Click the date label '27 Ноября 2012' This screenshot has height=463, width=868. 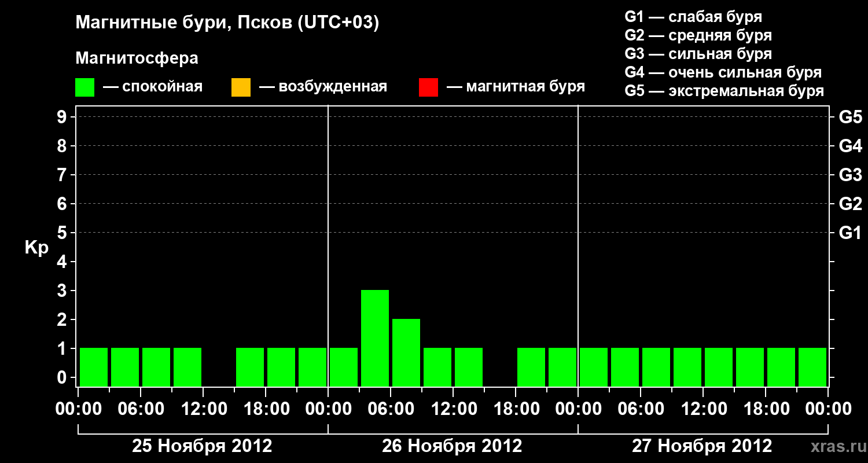(x=702, y=446)
